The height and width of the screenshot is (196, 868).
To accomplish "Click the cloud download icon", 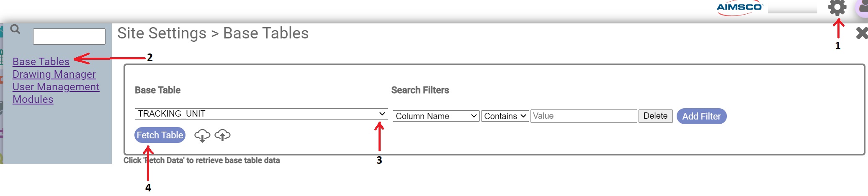I will [x=202, y=135].
